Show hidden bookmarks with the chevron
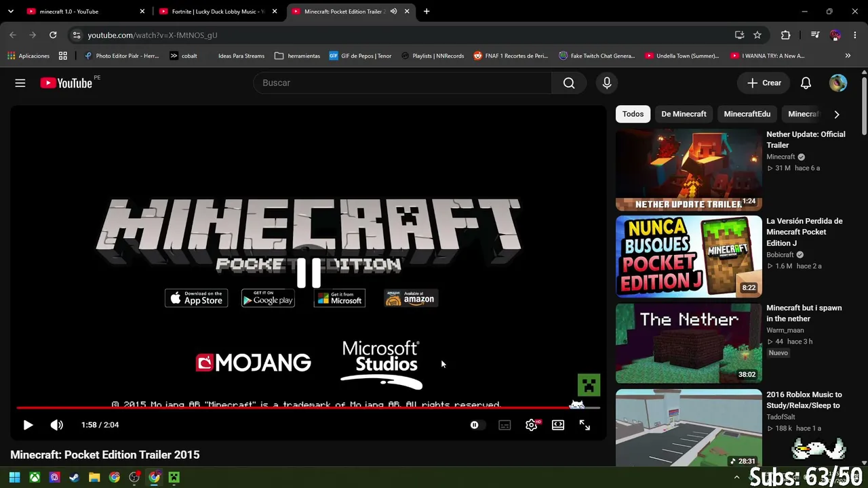The width and height of the screenshot is (868, 488). pyautogui.click(x=848, y=56)
